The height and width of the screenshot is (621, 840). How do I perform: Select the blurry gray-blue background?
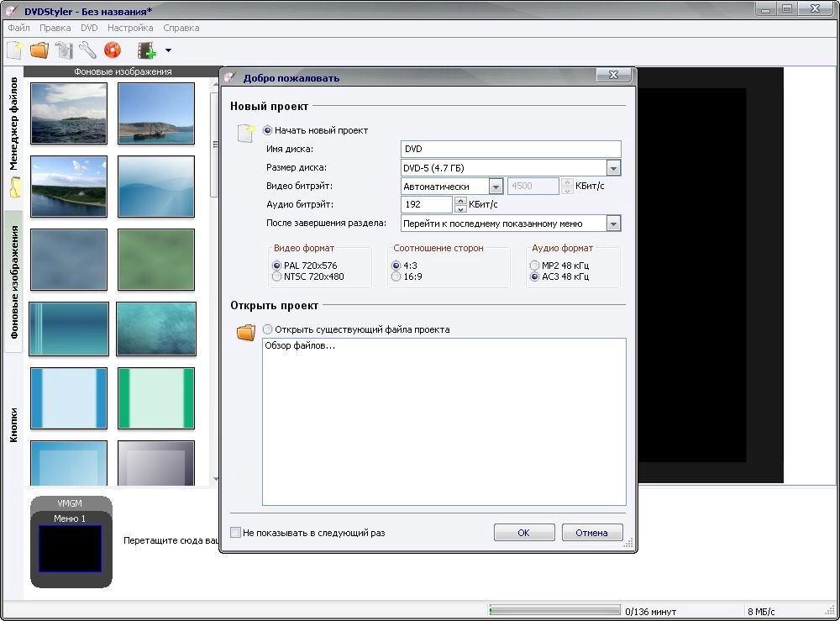(x=69, y=260)
